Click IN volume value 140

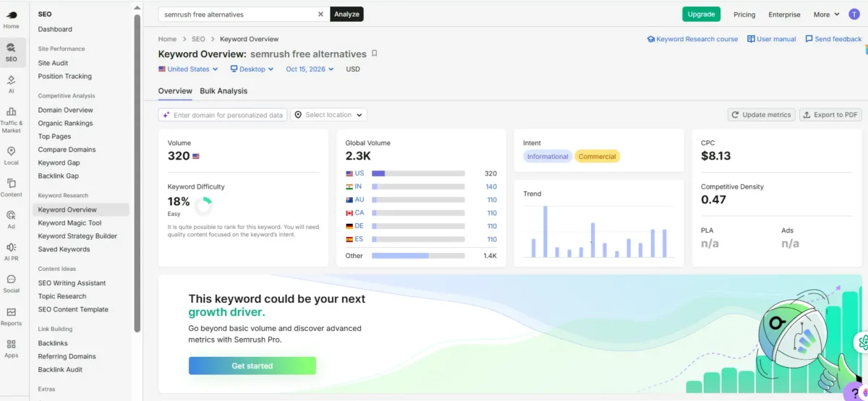pos(491,186)
